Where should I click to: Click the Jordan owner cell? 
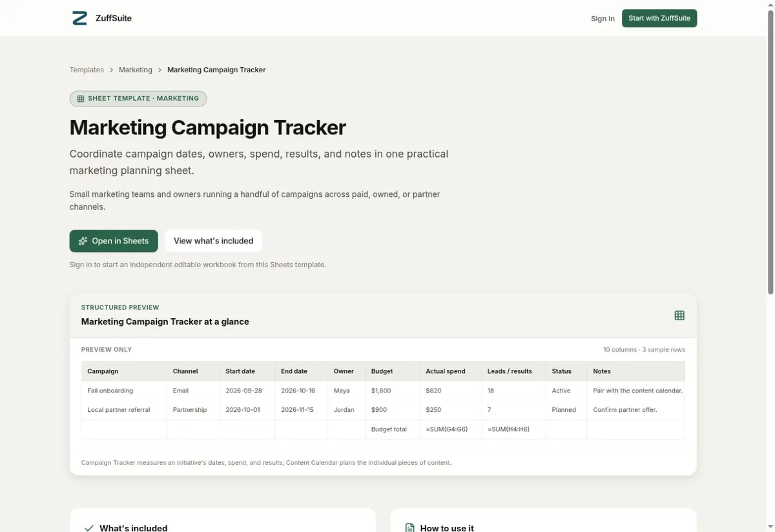[347, 410]
